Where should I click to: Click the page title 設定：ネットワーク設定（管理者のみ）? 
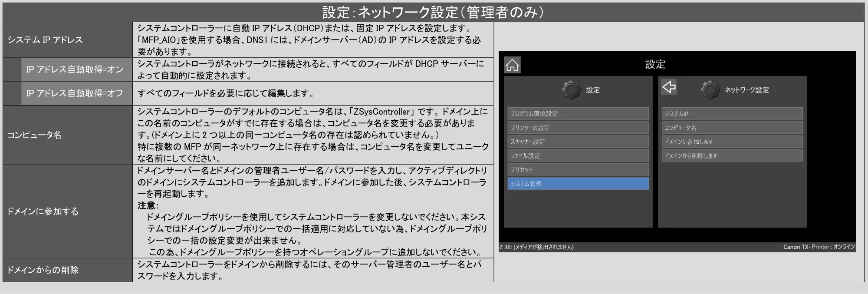pyautogui.click(x=433, y=12)
